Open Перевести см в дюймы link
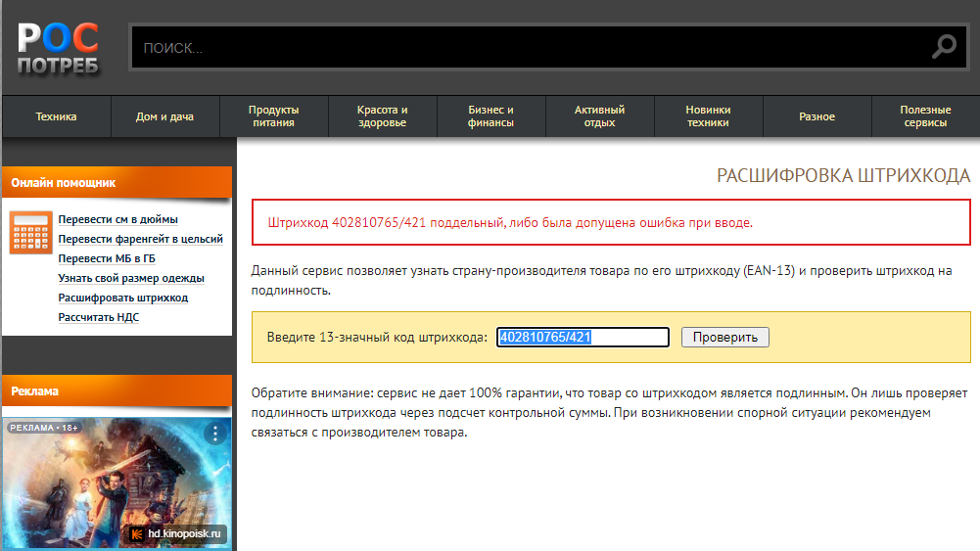 tap(117, 219)
